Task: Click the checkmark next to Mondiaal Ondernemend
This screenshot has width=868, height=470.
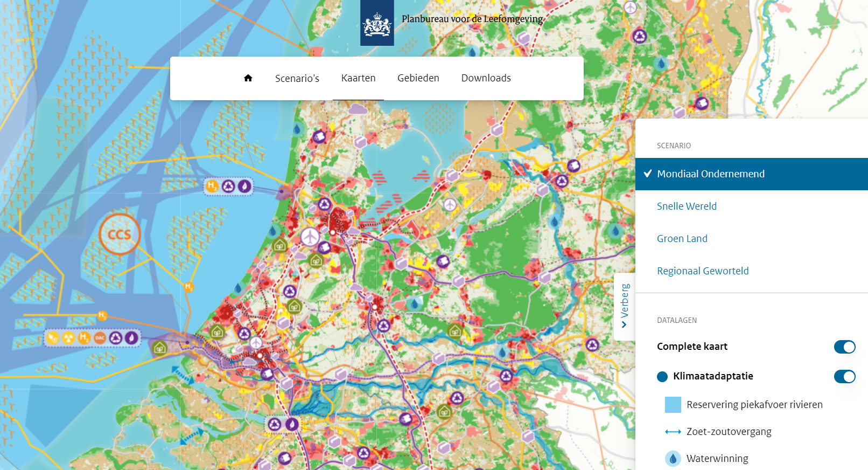Action: point(648,174)
